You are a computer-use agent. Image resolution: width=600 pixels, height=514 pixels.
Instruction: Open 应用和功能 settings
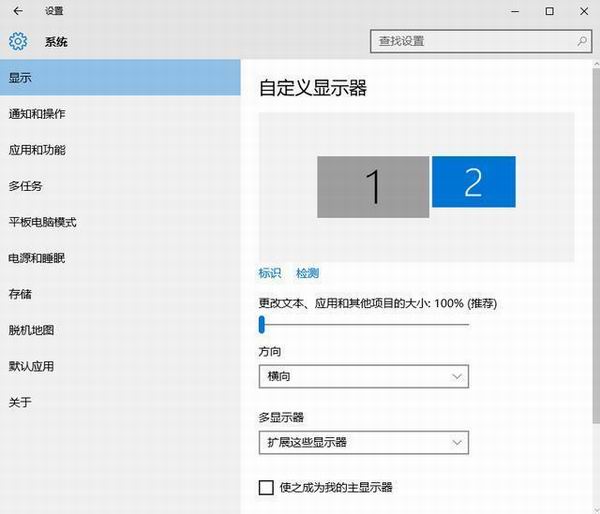pyautogui.click(x=120, y=150)
